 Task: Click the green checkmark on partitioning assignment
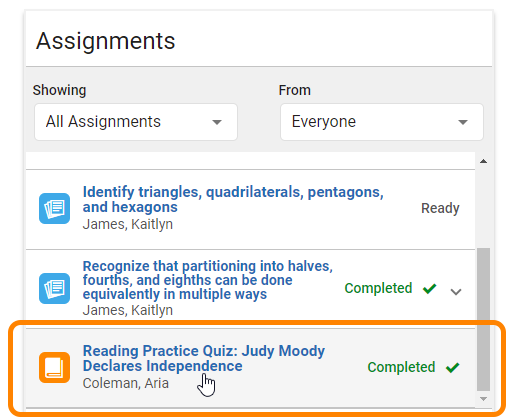pos(430,288)
